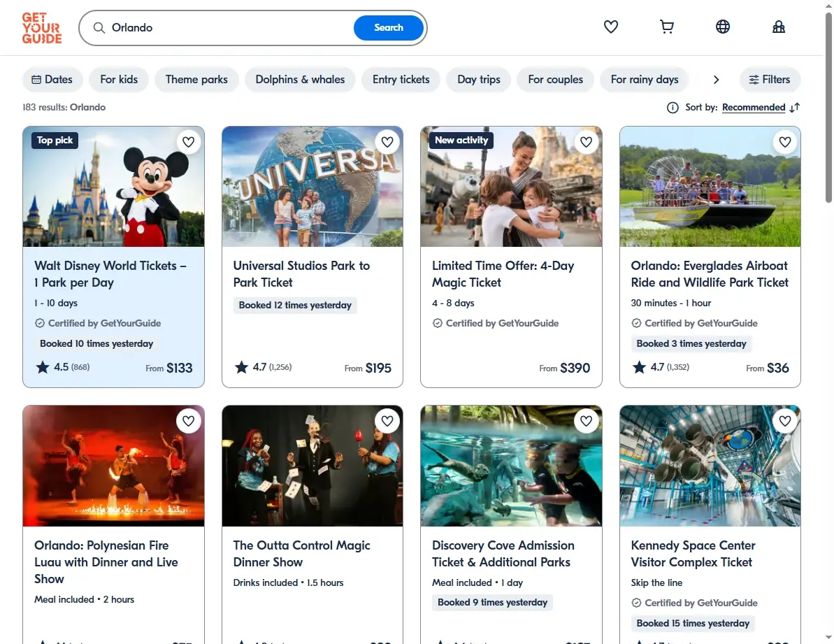Show more filter chips with right chevron
The height and width of the screenshot is (644, 834).
pyautogui.click(x=716, y=80)
